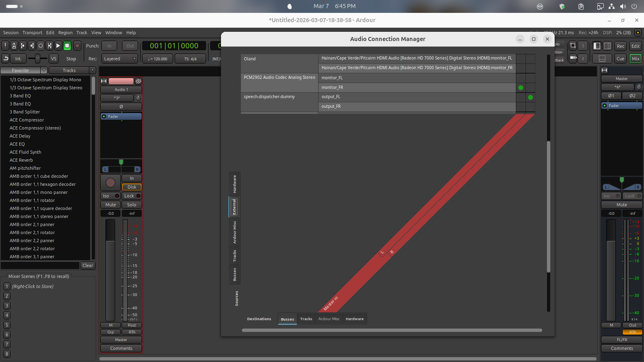This screenshot has width=644, height=362.
Task: Click the Clear button under plugin list
Action: 88,265
